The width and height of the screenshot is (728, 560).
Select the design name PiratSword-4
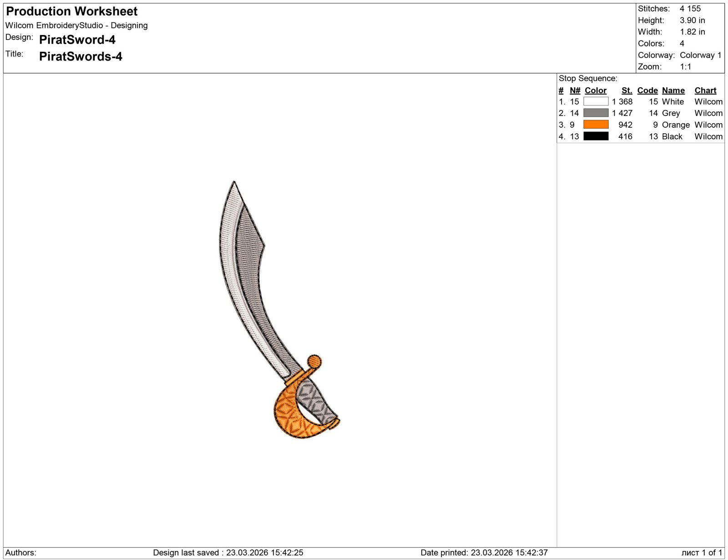78,40
